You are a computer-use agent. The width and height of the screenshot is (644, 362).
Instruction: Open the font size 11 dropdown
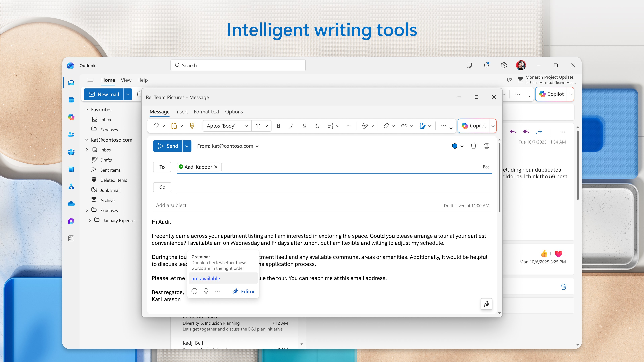click(261, 126)
